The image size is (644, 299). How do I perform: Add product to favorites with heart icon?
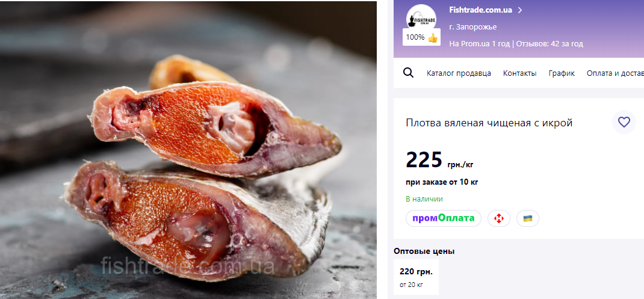[624, 122]
